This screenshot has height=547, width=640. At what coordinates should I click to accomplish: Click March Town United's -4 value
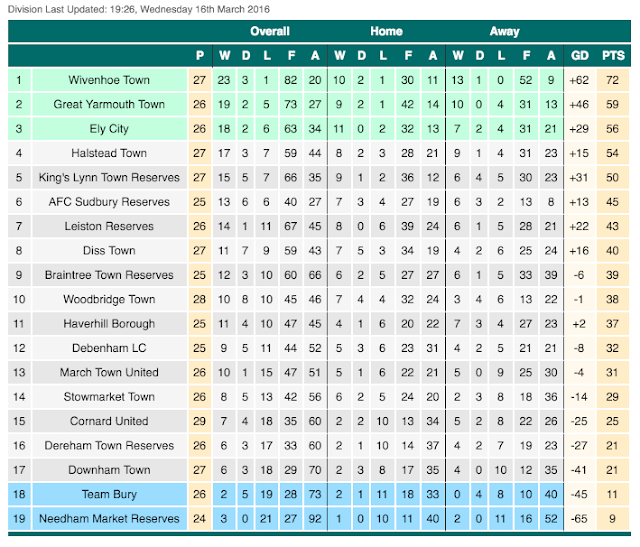pos(579,373)
